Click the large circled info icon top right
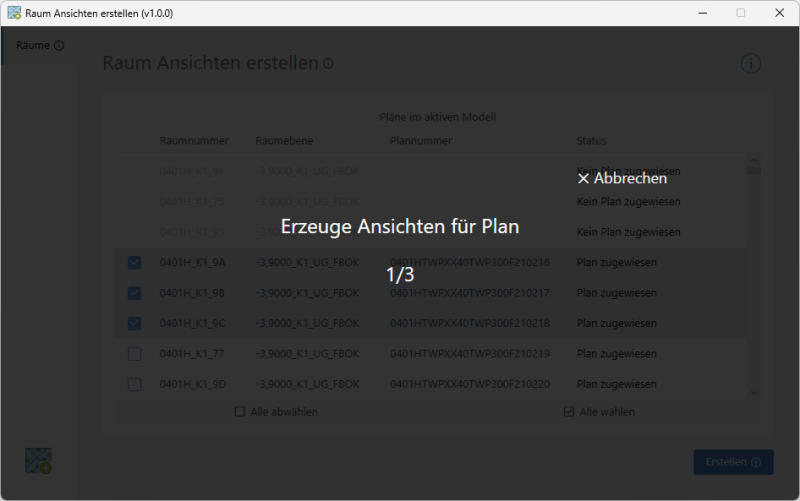The height and width of the screenshot is (501, 800). (x=751, y=64)
